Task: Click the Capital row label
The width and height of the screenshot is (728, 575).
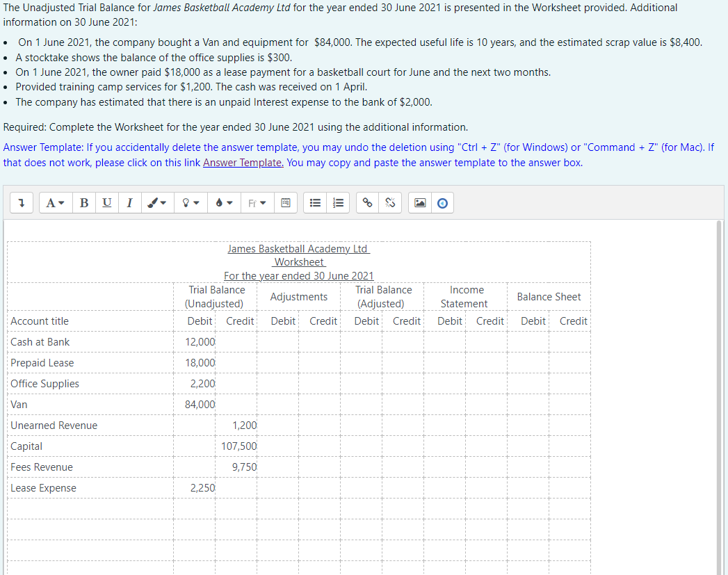Action: [x=26, y=446]
